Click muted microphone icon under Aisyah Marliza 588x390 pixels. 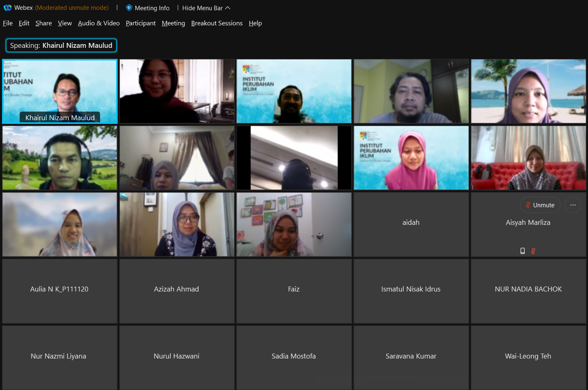(533, 251)
